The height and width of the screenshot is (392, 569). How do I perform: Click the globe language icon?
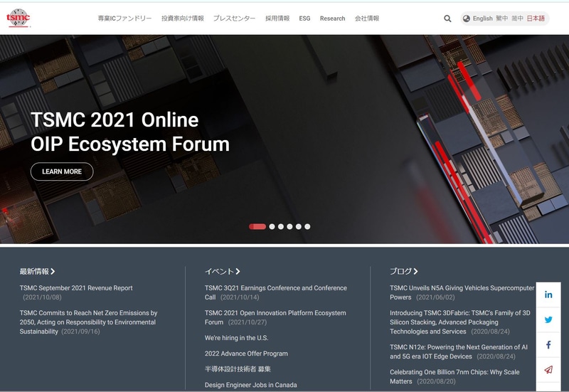pyautogui.click(x=467, y=18)
